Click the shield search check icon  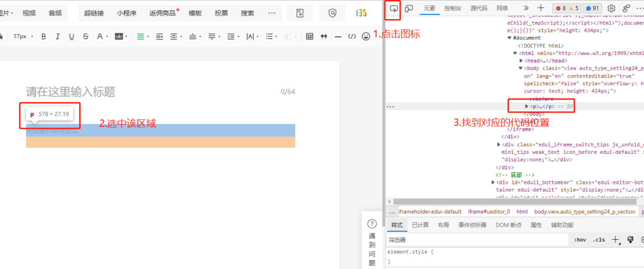pyautogui.click(x=332, y=13)
